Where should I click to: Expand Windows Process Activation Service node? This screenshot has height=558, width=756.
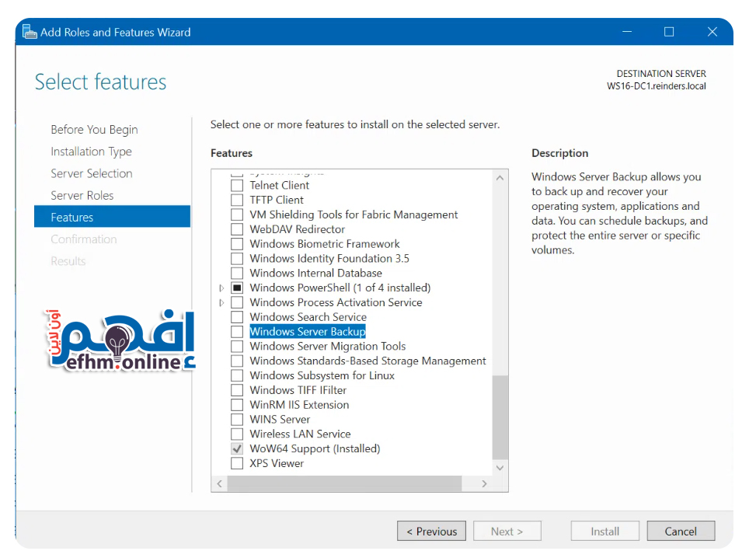pos(222,303)
